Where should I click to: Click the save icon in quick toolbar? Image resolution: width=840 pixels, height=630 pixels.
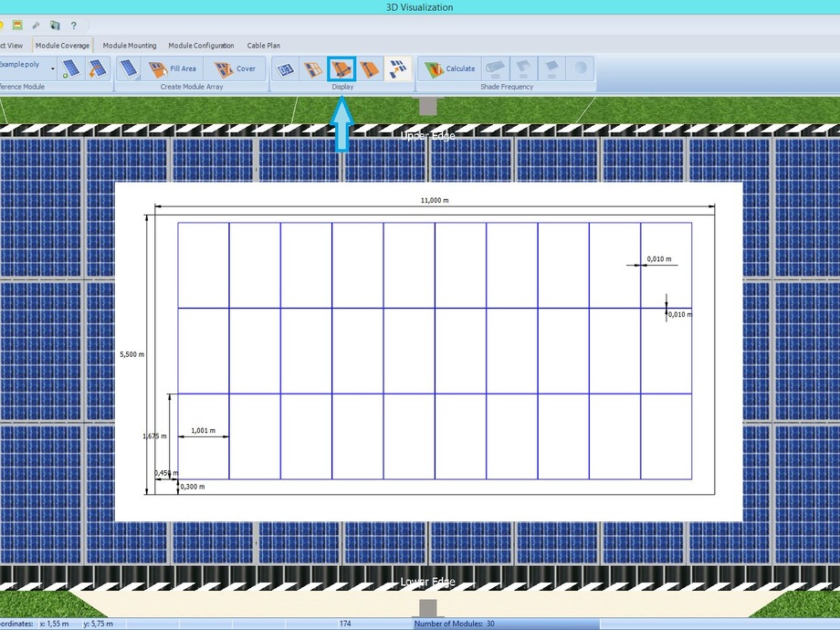point(17,26)
